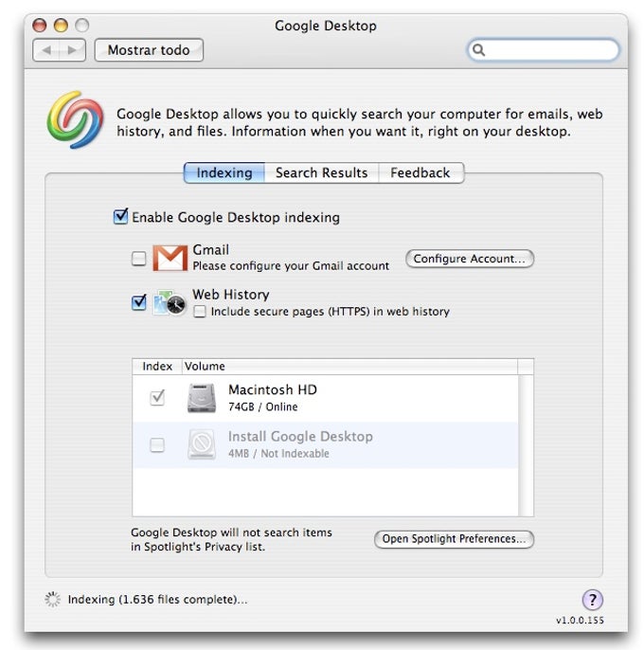The height and width of the screenshot is (650, 644).
Task: Open Spotlight Preferences button
Action: (x=454, y=539)
